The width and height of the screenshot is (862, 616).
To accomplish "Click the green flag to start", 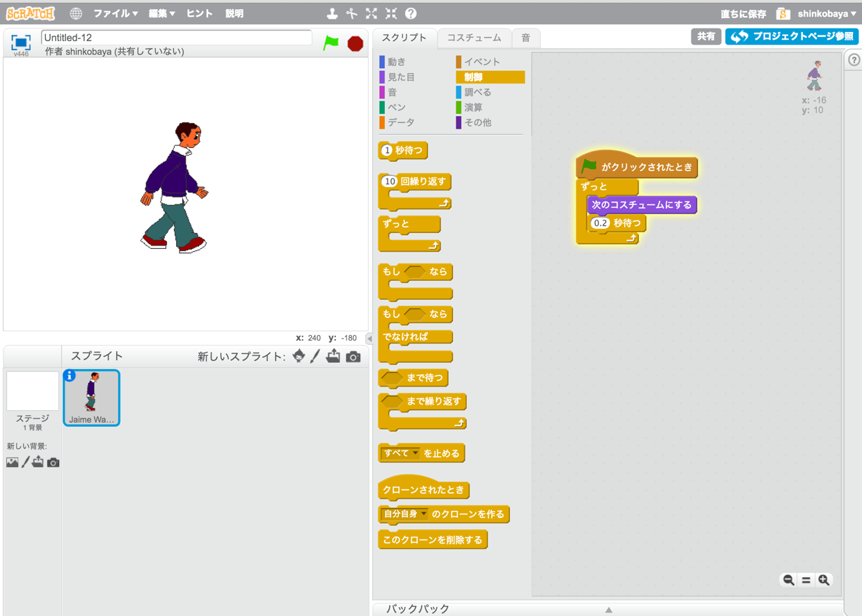I will [331, 42].
